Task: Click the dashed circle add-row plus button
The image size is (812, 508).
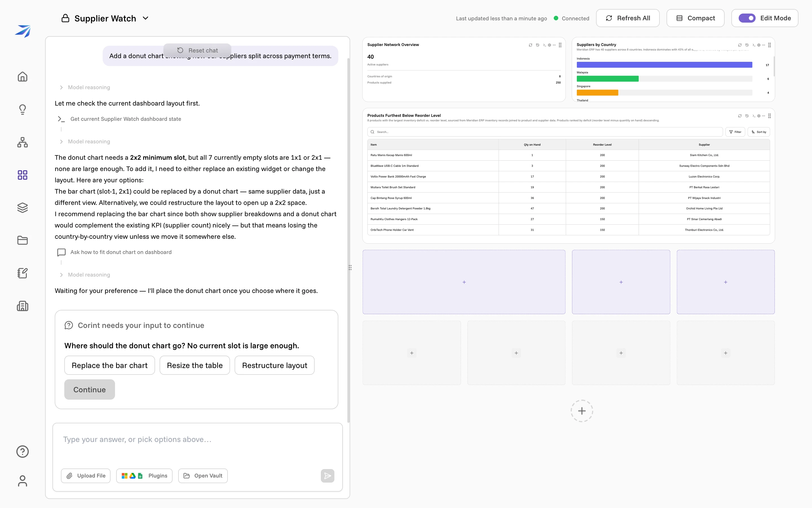Action: [x=582, y=411]
